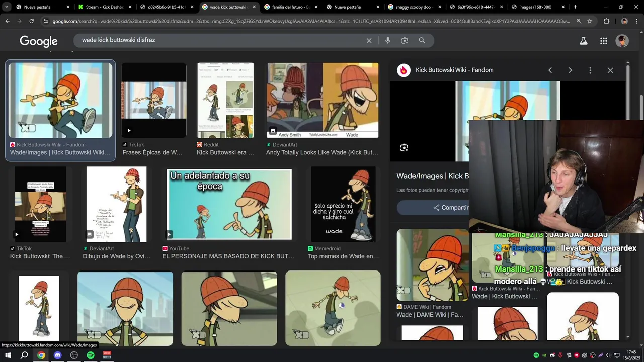Open the Google account avatar

point(622,41)
